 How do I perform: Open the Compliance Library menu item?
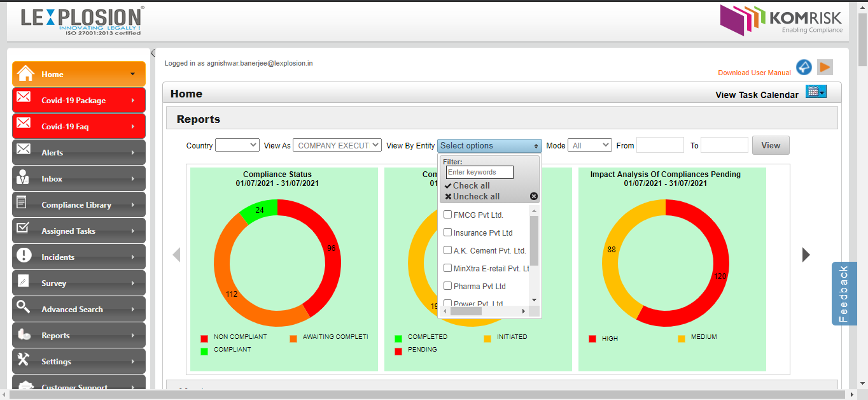click(x=79, y=204)
